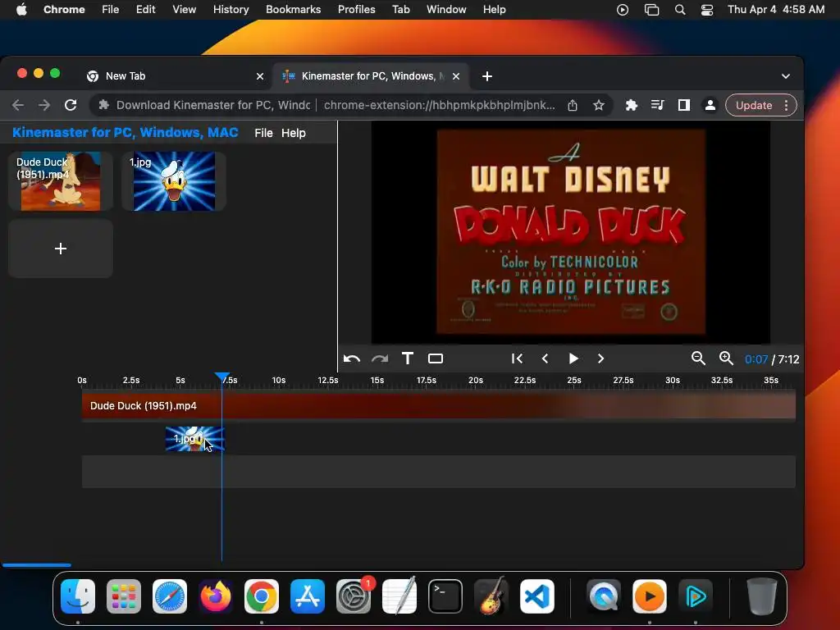Bookmark this page with star
The height and width of the screenshot is (630, 840).
click(x=598, y=105)
